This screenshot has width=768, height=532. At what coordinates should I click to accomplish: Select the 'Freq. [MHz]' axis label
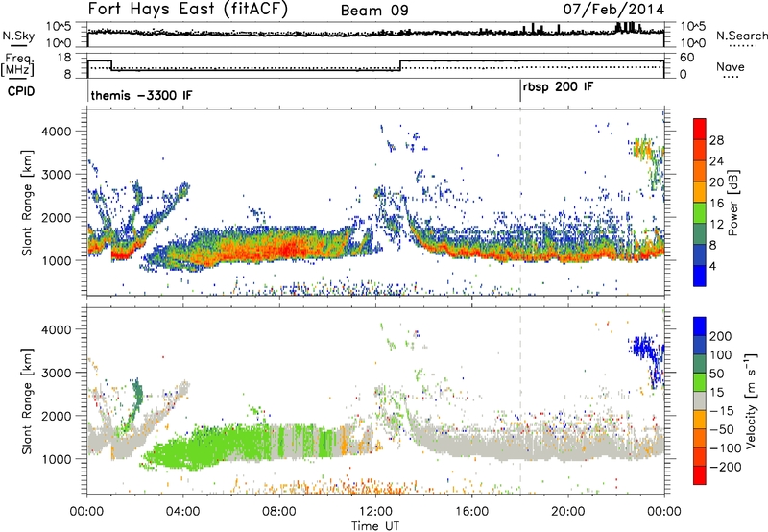18,65
